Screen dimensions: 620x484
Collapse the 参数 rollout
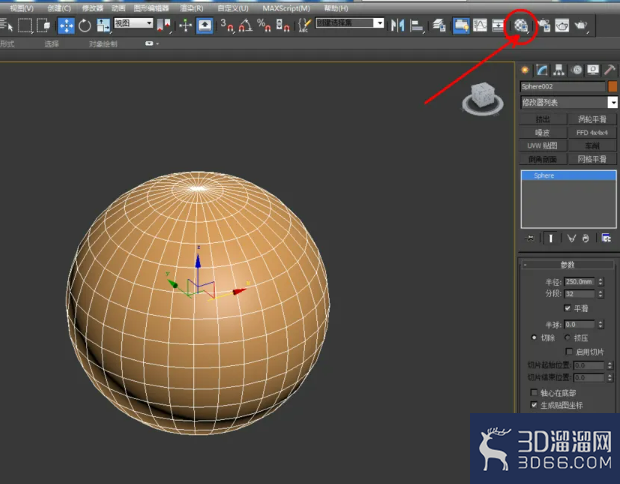click(x=567, y=265)
